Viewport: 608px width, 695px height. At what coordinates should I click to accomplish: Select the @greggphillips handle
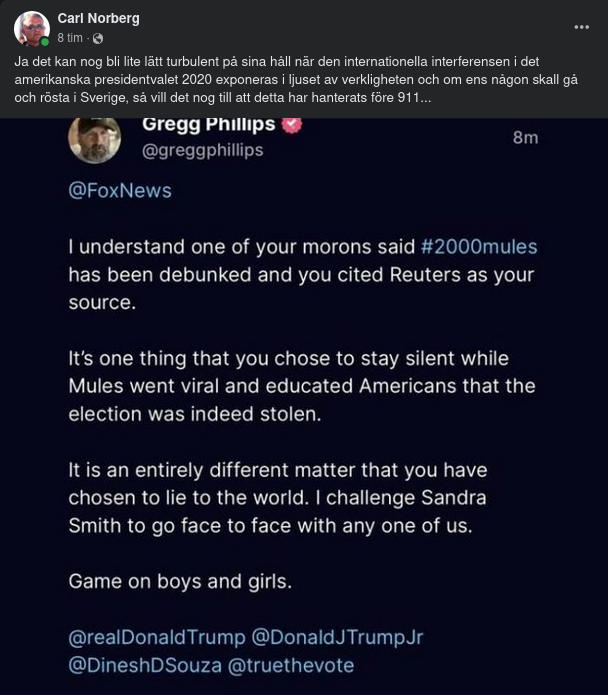[x=203, y=150]
